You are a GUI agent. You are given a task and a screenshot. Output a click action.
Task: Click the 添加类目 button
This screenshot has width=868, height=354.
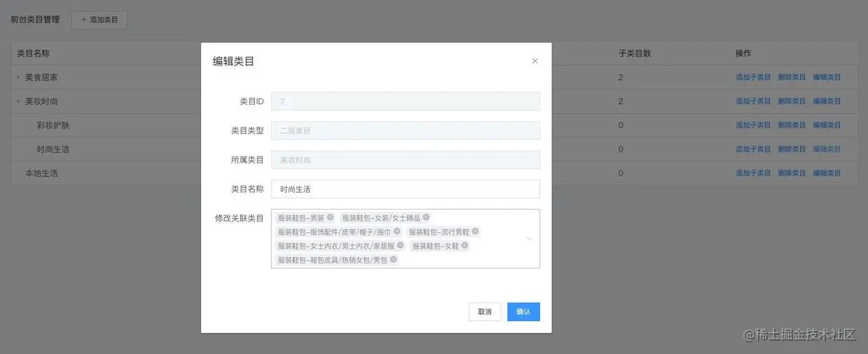tap(99, 20)
